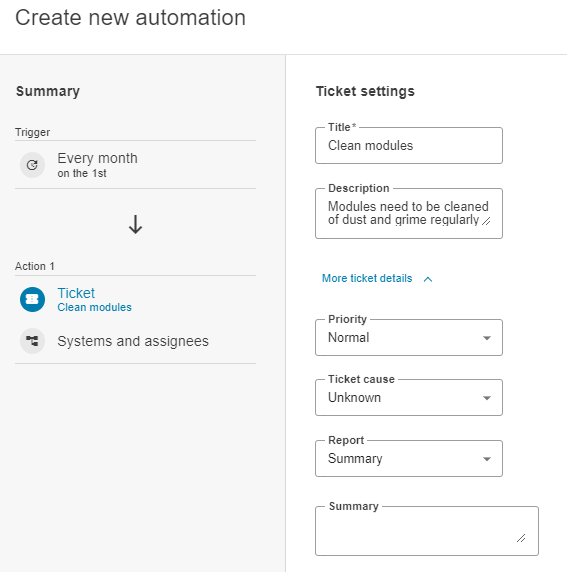Open the Ticket Clean modules step

(135, 299)
